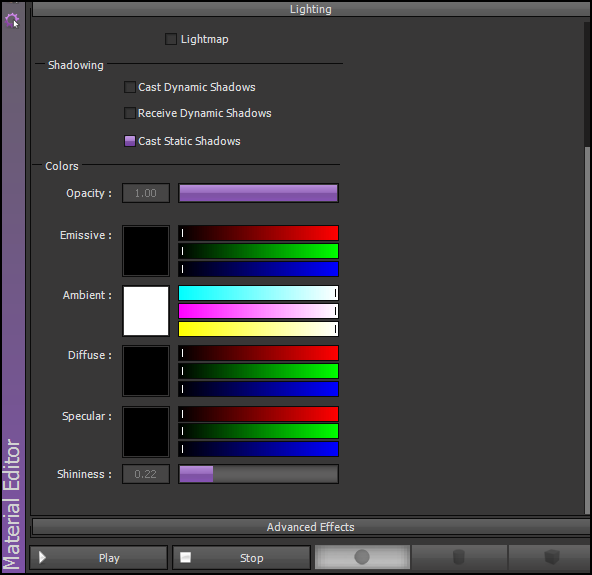
Task: Enable Receive Dynamic Shadows checkbox
Action: pos(130,113)
